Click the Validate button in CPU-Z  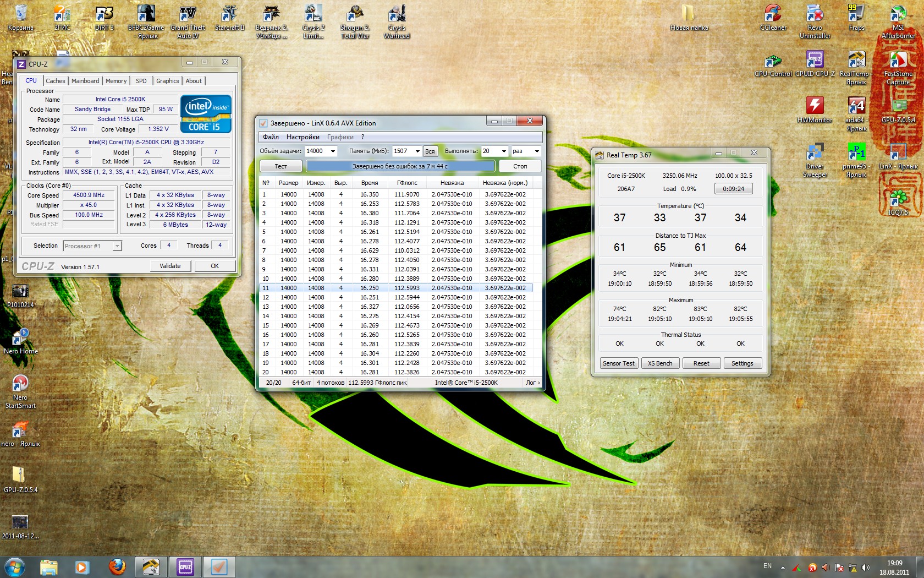(170, 266)
